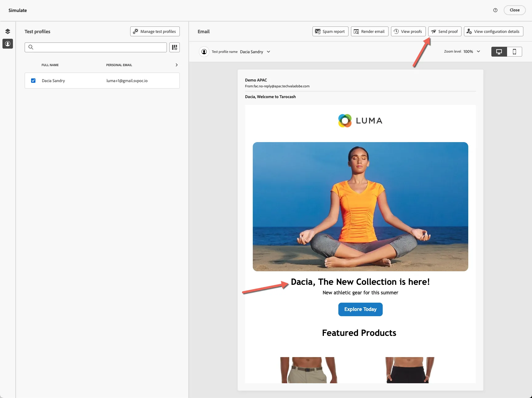Click Render email button

click(369, 31)
